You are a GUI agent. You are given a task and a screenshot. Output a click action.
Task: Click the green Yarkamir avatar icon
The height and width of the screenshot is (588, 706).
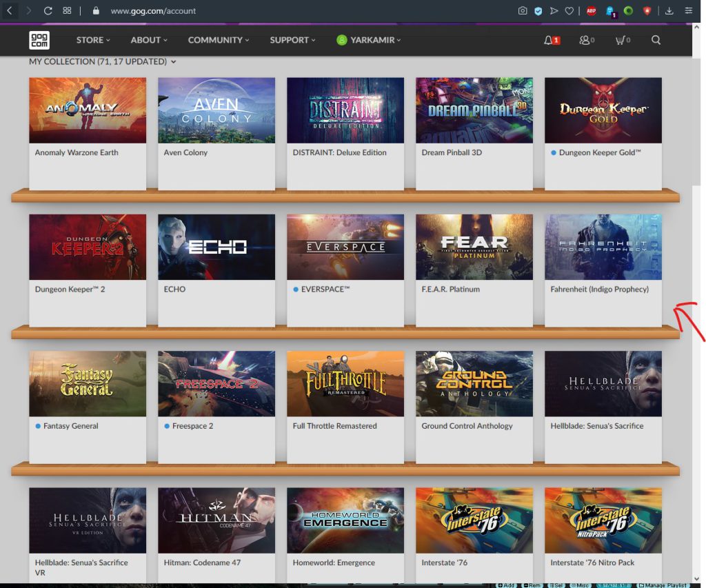pos(342,40)
